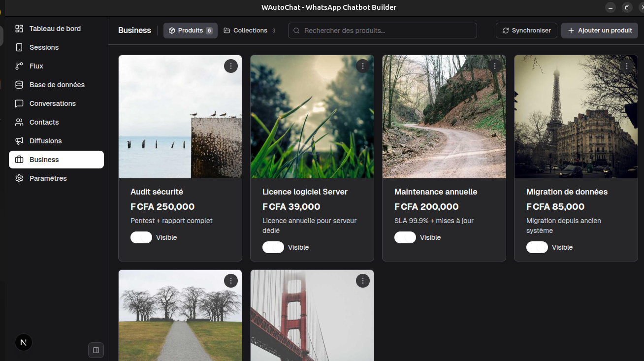Screen dimensions: 644x361
Task: Toggle visibility of Migration de données
Action: [537, 247]
